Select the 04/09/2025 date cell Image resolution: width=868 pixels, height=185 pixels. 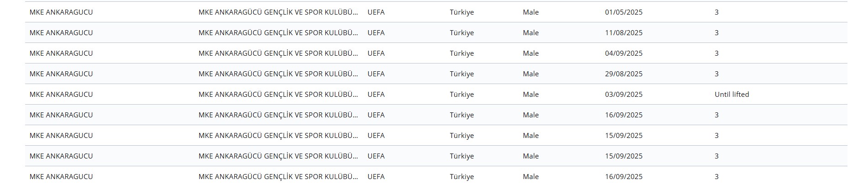pos(624,53)
